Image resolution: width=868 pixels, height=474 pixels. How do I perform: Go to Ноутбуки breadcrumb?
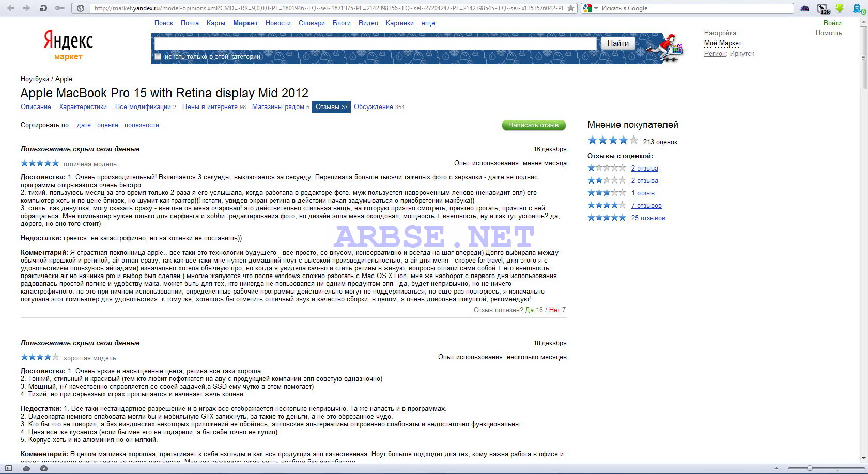[x=35, y=79]
